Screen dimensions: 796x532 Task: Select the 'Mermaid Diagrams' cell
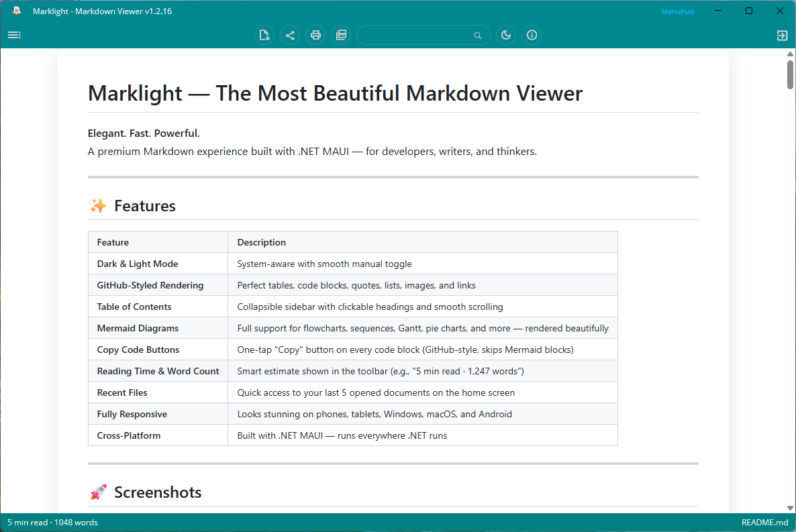pos(158,328)
